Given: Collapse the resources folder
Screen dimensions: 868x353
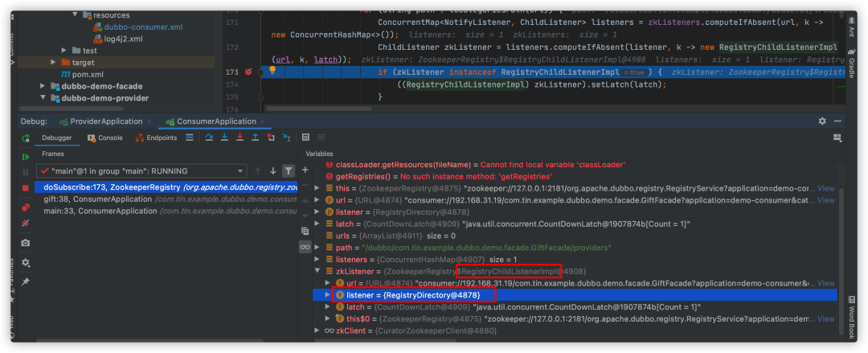Looking at the screenshot, I should click(76, 15).
